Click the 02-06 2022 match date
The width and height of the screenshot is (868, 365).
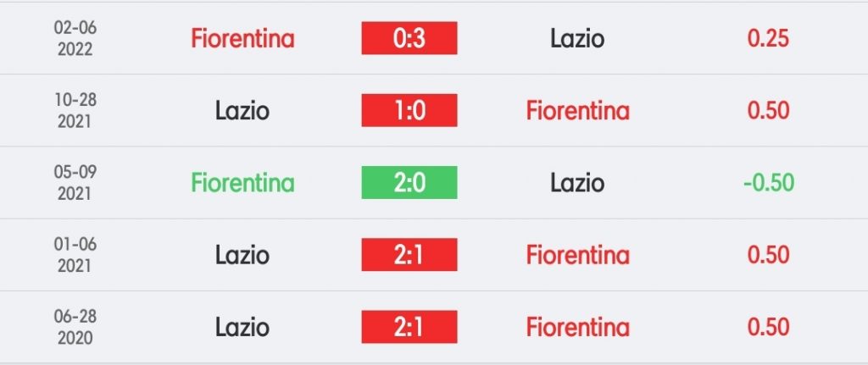[75, 39]
